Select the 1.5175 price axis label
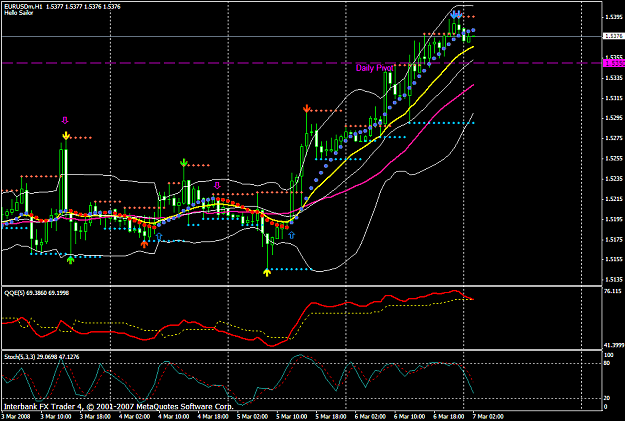 click(614, 240)
